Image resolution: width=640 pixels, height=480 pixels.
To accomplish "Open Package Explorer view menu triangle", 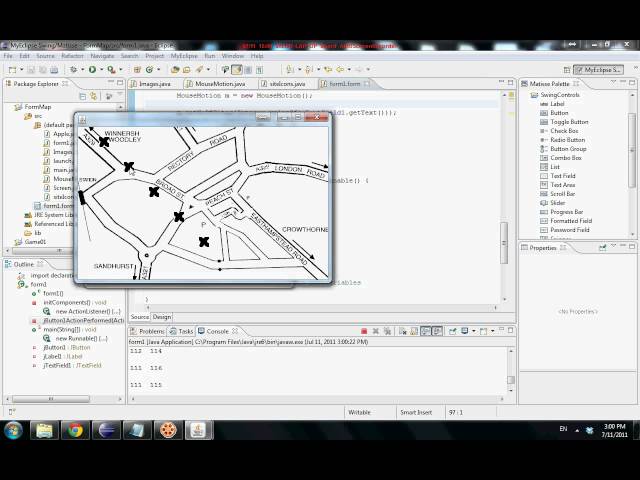I will 120,95.
